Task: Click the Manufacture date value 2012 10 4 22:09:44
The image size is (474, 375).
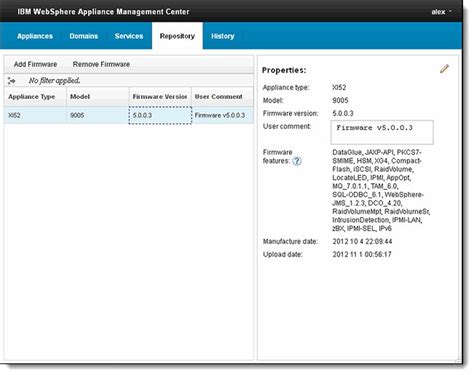Action: [362, 241]
